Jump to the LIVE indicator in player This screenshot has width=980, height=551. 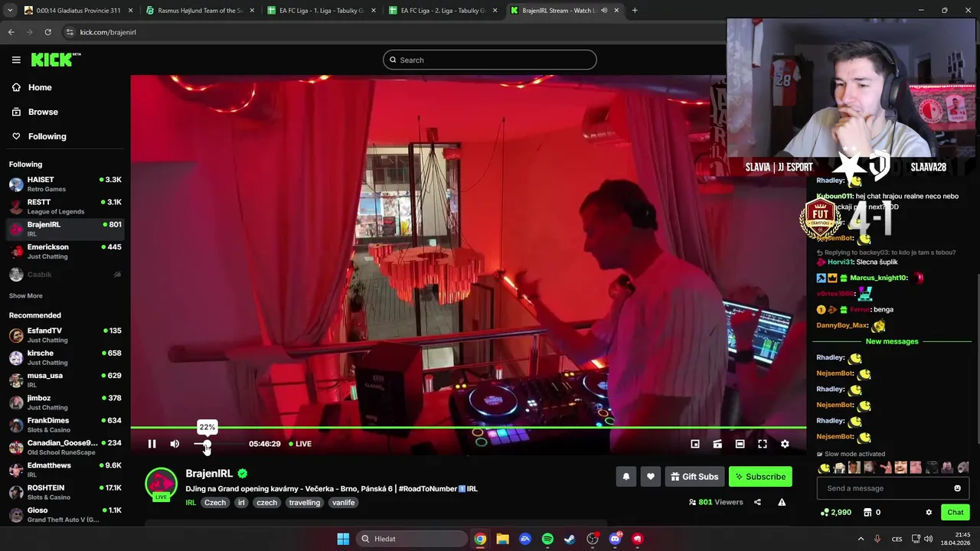(300, 444)
